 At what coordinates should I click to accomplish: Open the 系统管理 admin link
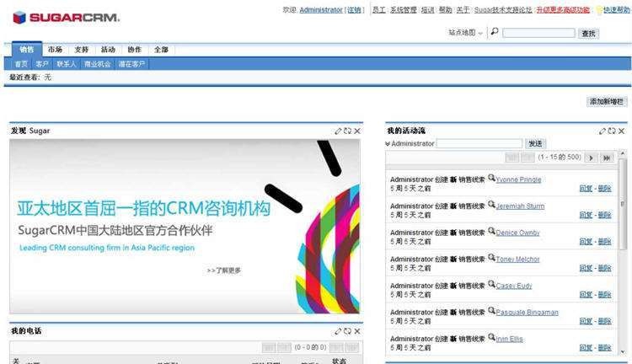[403, 10]
